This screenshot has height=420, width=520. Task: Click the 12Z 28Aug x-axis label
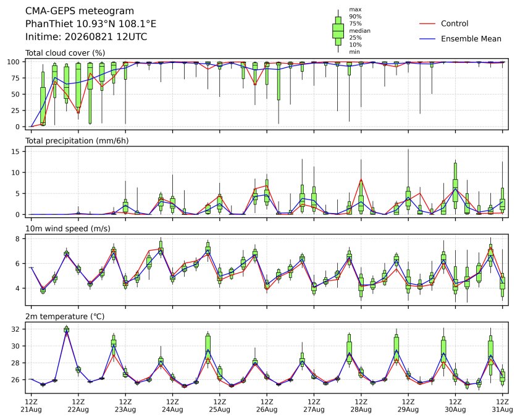[x=361, y=406]
